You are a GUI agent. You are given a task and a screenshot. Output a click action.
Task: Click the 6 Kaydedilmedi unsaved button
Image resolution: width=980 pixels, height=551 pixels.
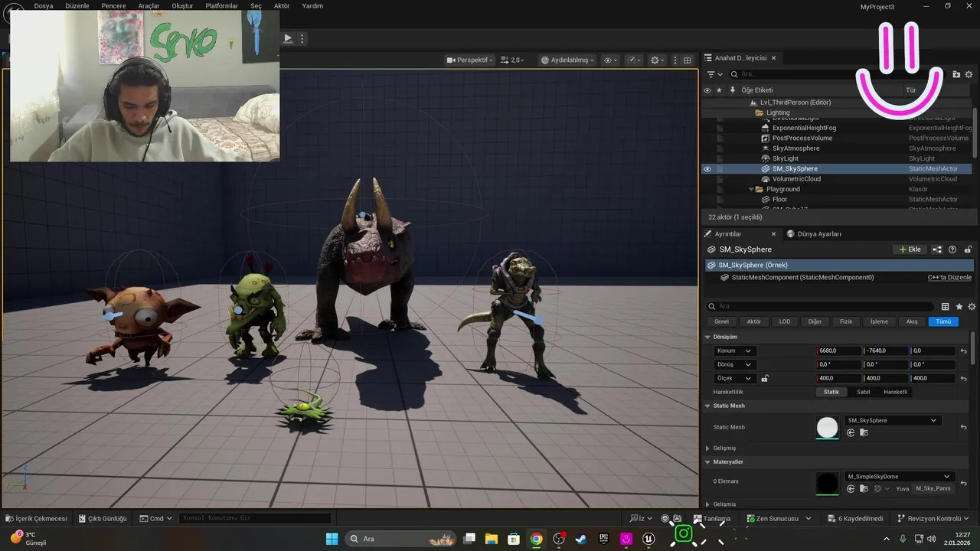point(855,519)
